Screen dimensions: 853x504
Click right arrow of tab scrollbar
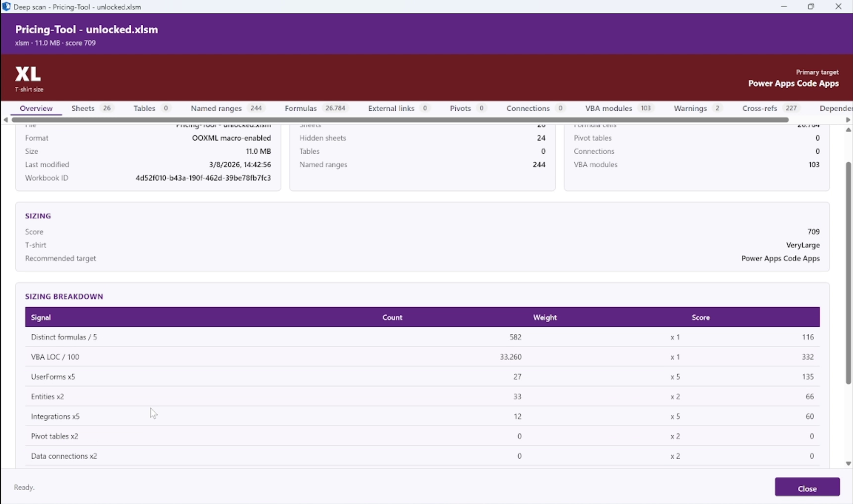tap(848, 120)
